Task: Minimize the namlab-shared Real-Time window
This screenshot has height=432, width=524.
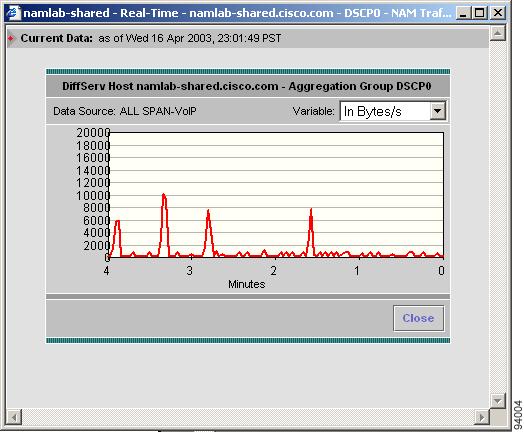Action: click(463, 13)
